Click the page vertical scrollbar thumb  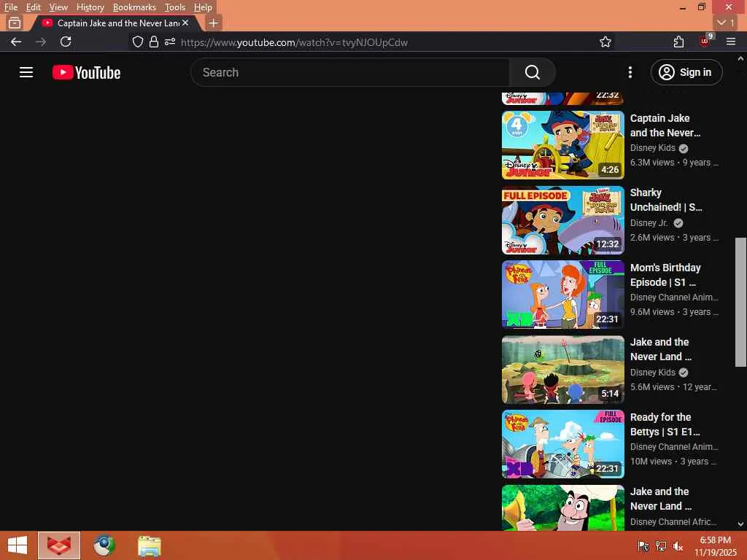click(x=740, y=302)
